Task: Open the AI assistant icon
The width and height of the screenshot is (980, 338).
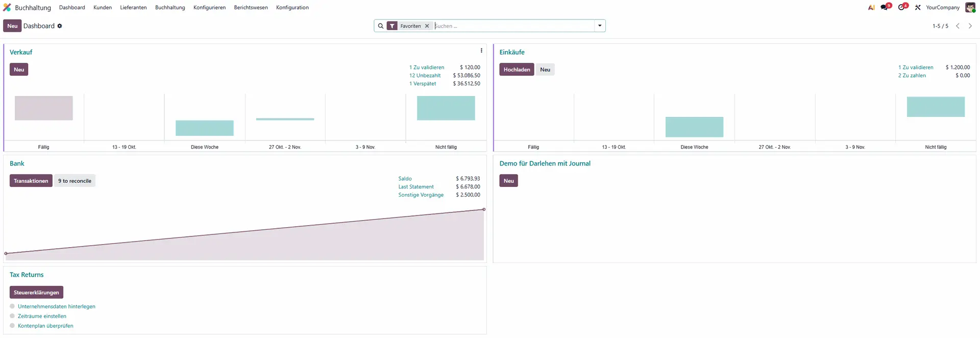Action: coord(871,7)
